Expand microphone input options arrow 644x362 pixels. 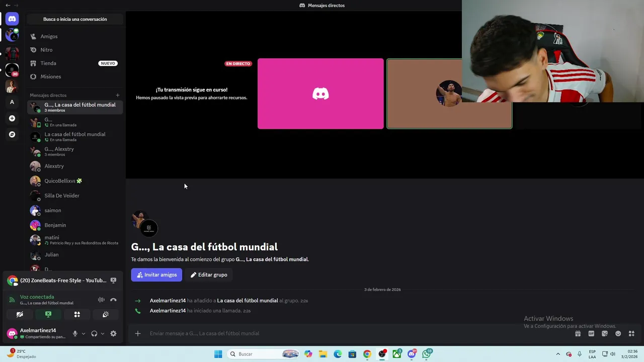[84, 333]
